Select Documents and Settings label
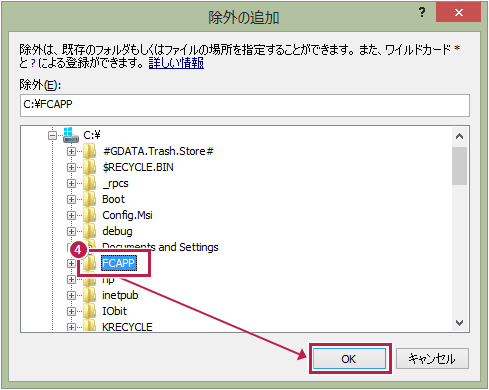The height and width of the screenshot is (390, 489). pyautogui.click(x=160, y=247)
